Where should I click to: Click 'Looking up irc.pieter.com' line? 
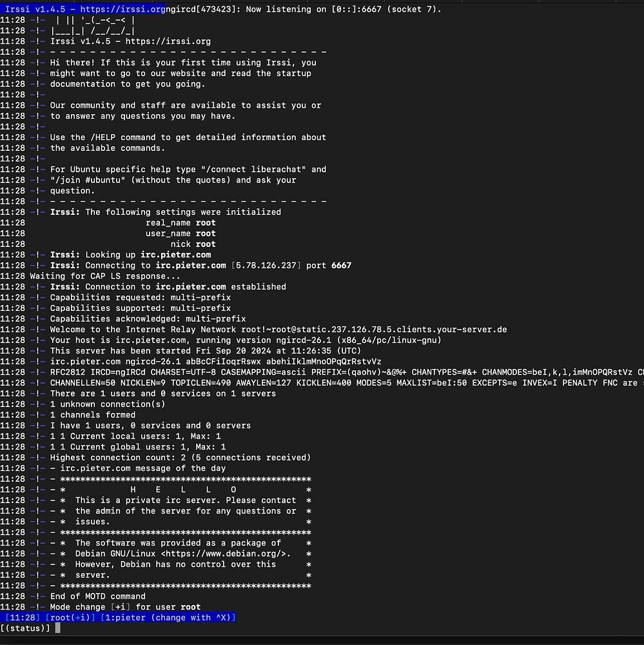(x=130, y=255)
